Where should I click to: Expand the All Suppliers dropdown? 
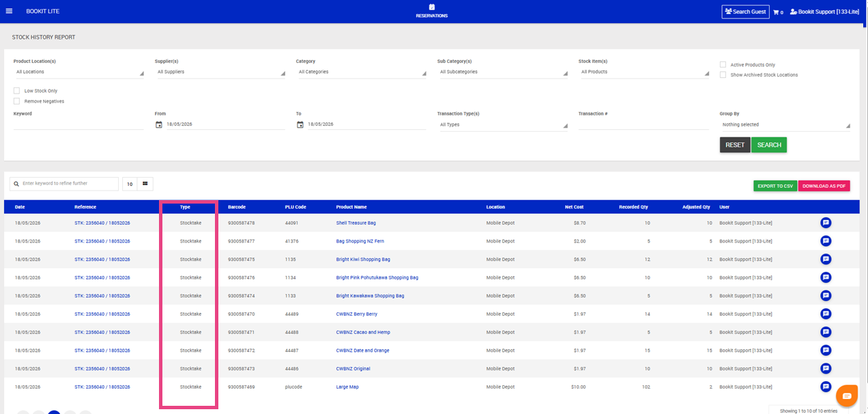click(x=220, y=72)
